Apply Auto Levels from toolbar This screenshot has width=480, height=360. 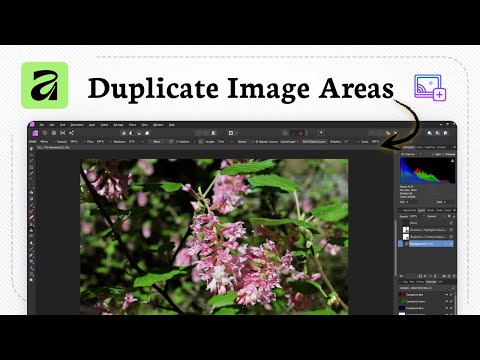(124, 133)
